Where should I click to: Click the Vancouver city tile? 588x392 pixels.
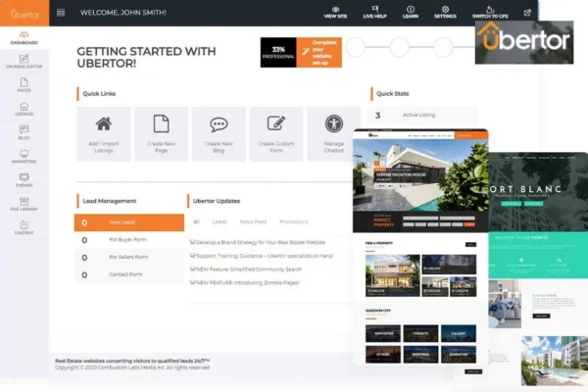pos(383,333)
